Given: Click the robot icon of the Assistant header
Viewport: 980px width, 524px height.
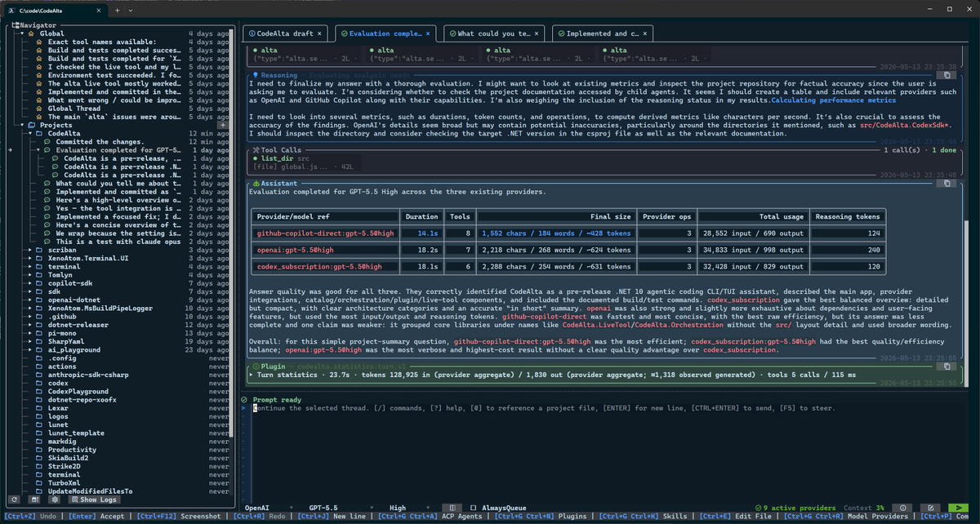Looking at the screenshot, I should click(256, 184).
